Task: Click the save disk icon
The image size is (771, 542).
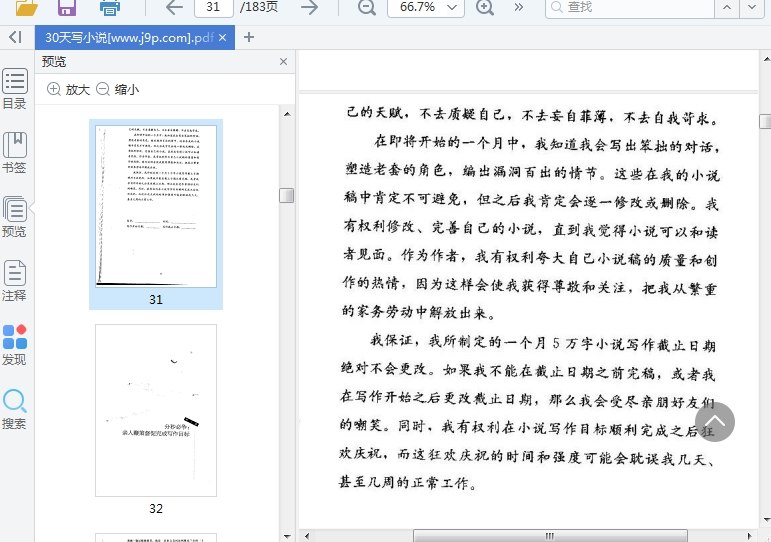Action: pos(67,8)
